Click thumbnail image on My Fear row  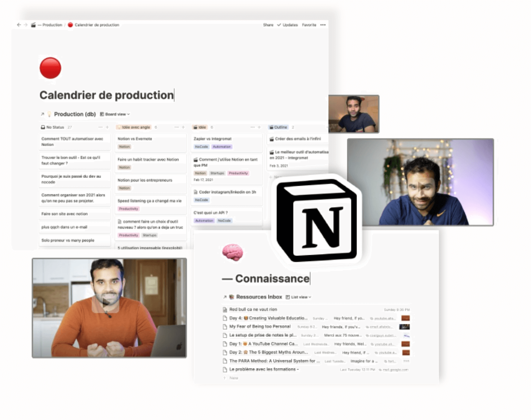coord(404,327)
